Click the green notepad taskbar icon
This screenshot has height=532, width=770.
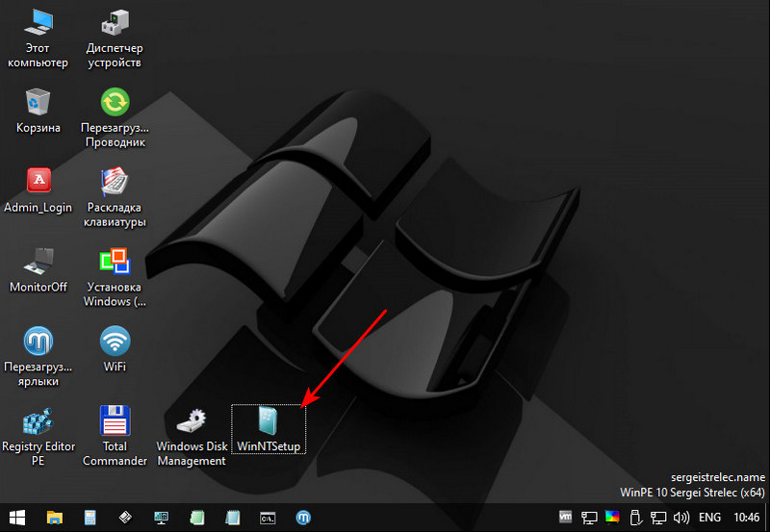tap(197, 518)
